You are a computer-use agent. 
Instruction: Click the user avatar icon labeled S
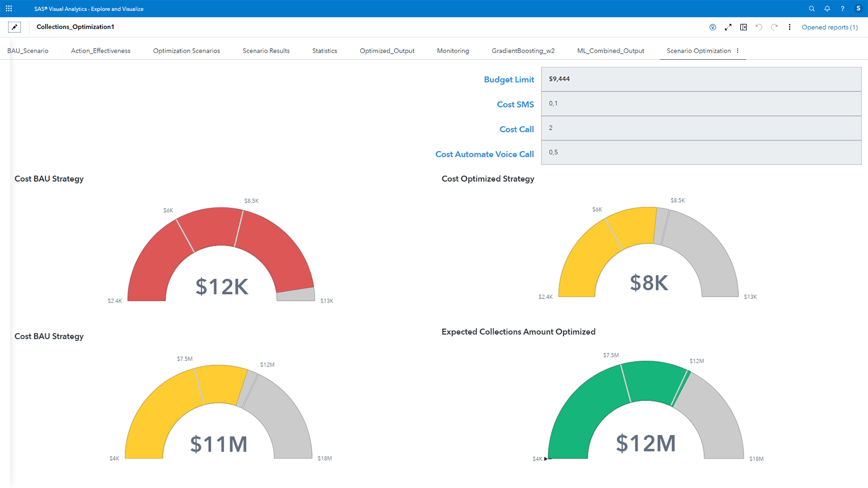[x=858, y=9]
